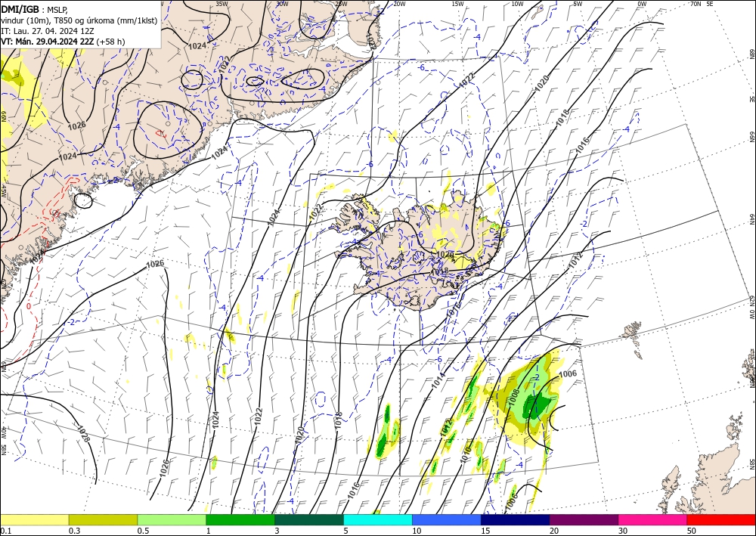The image size is (756, 536).
Task: Click the pink 30–50 legend swatch
Action: tap(653, 519)
